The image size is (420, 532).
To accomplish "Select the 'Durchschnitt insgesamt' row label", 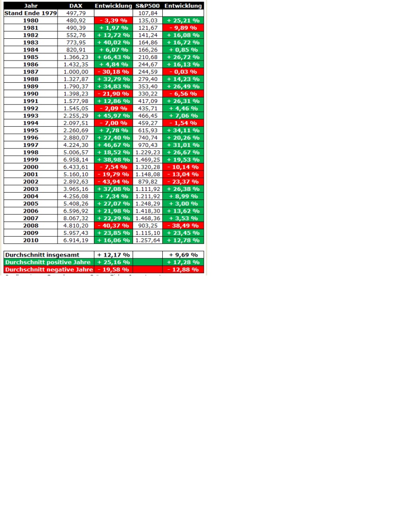I will point(49,255).
